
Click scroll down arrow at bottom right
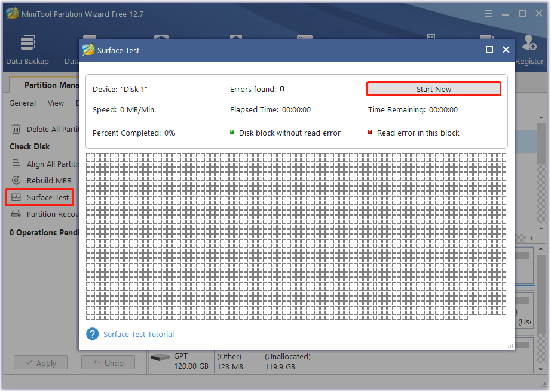tap(541, 369)
